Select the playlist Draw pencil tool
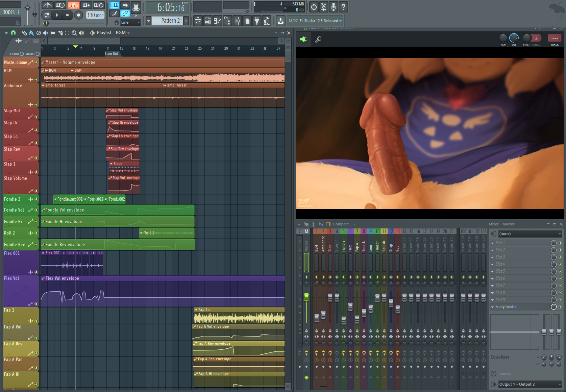Viewport: 566px width, 392px height. point(24,33)
